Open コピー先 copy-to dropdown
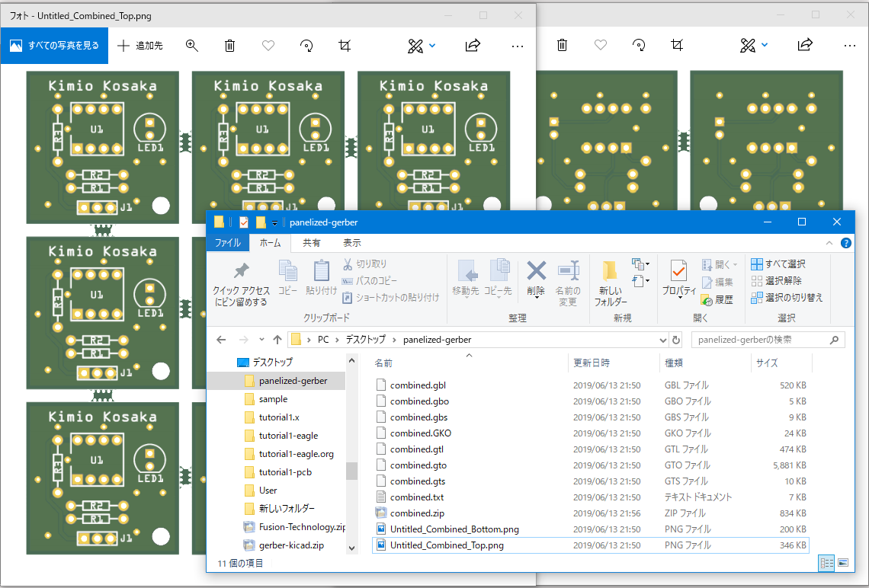Screen dimensions: 869x588 498,279
